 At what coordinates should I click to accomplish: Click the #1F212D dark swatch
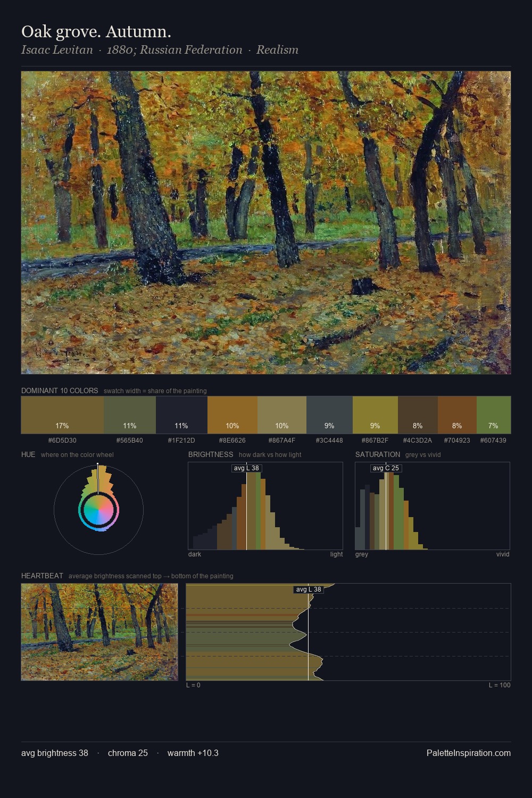click(x=181, y=415)
